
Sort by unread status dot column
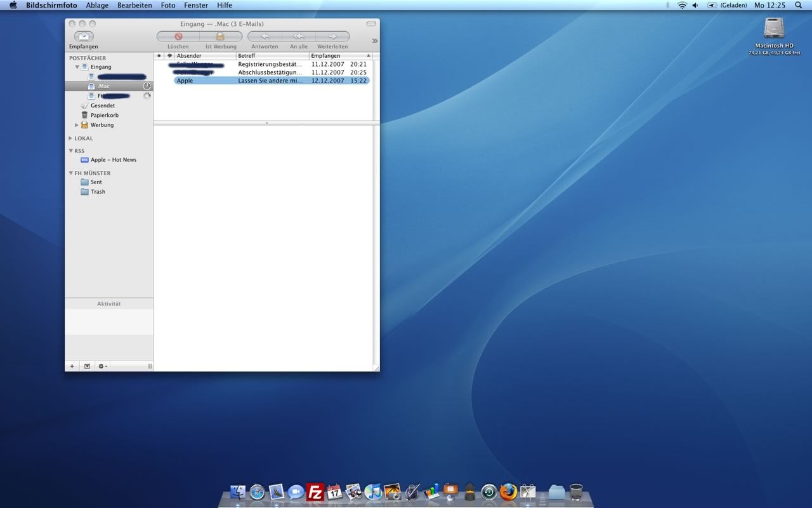[159, 56]
